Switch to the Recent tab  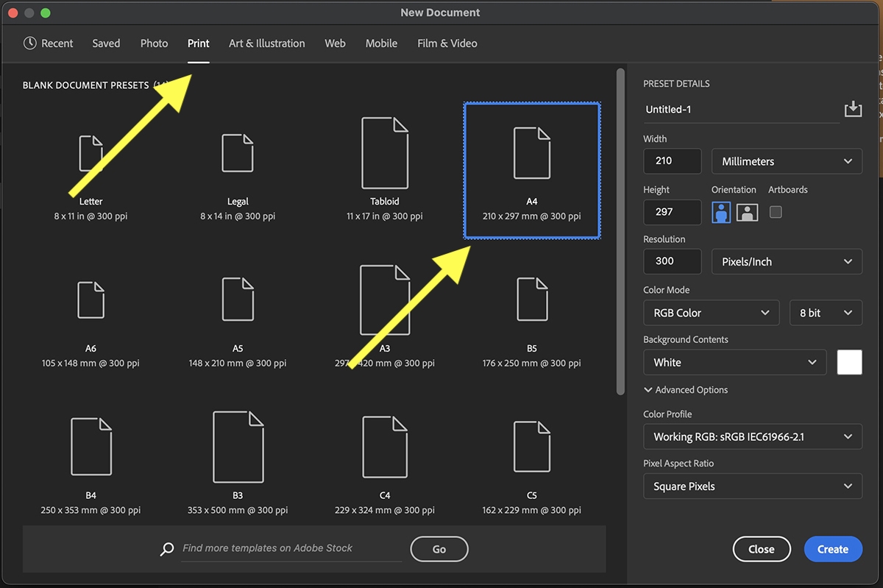(x=49, y=43)
